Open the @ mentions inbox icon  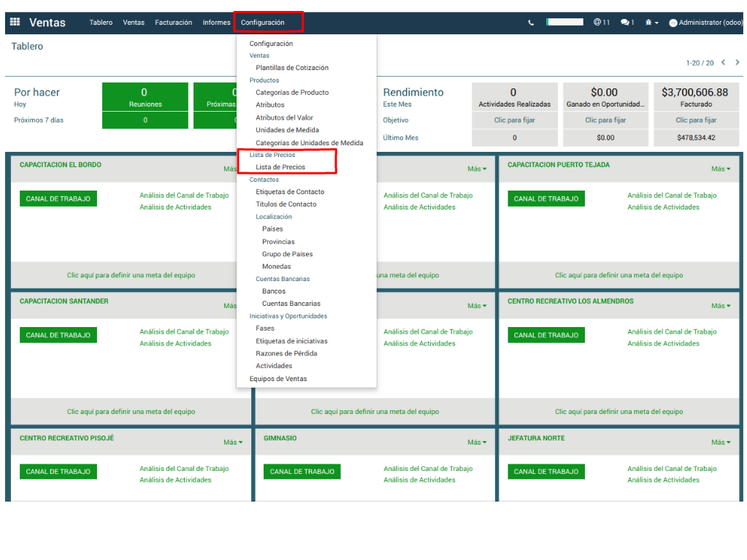tap(601, 23)
